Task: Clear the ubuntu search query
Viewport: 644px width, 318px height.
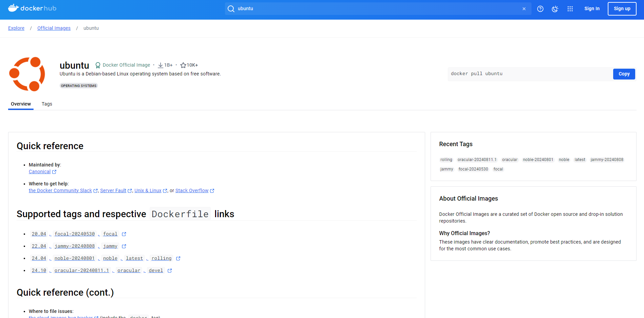Action: coord(524,9)
